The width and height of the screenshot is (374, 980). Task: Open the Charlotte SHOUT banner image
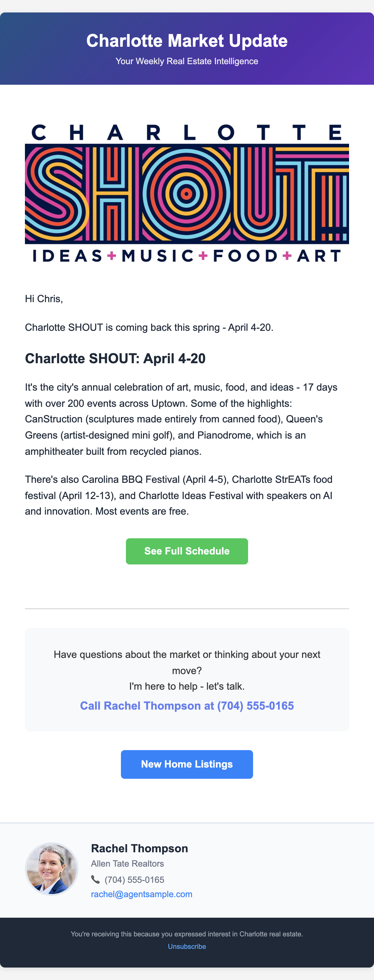tap(187, 193)
